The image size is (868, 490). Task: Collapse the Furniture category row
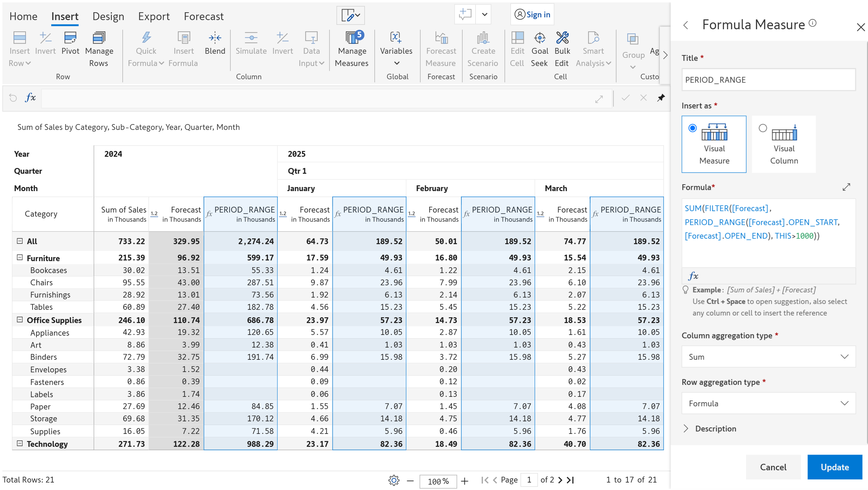pyautogui.click(x=20, y=258)
